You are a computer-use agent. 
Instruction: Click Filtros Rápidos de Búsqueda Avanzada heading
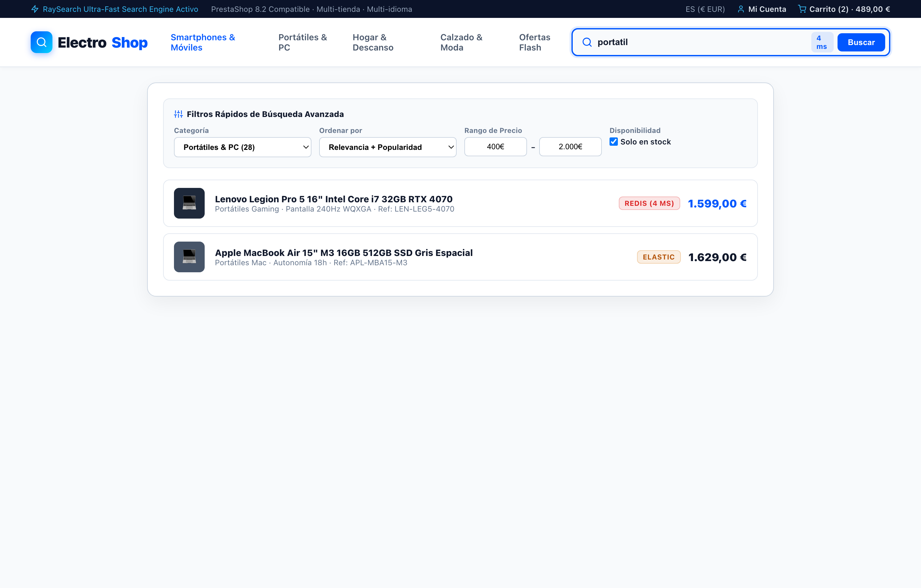click(265, 114)
